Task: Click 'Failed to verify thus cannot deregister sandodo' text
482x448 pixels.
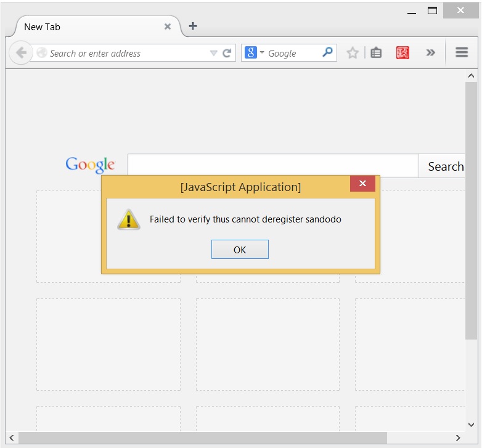Action: click(245, 219)
